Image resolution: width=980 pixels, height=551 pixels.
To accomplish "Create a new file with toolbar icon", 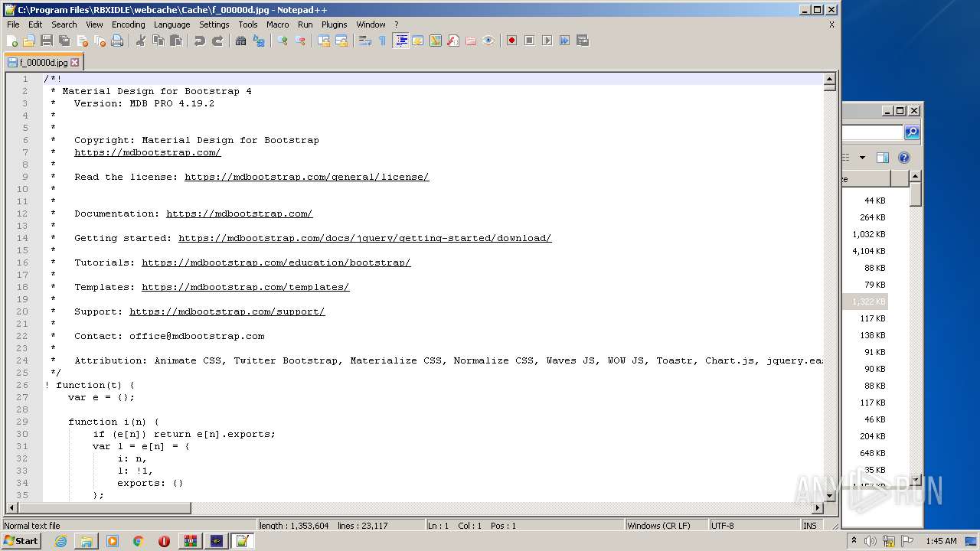I will pyautogui.click(x=12, y=41).
